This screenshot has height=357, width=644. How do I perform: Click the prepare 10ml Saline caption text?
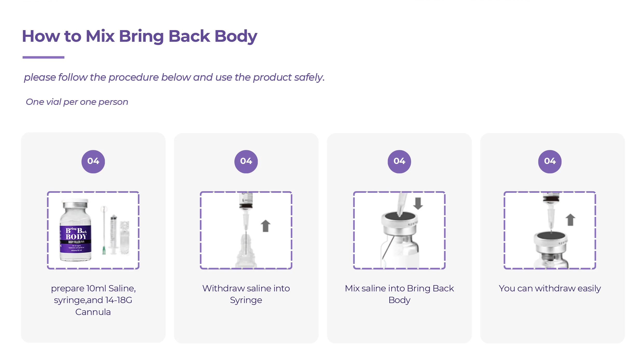point(93,300)
